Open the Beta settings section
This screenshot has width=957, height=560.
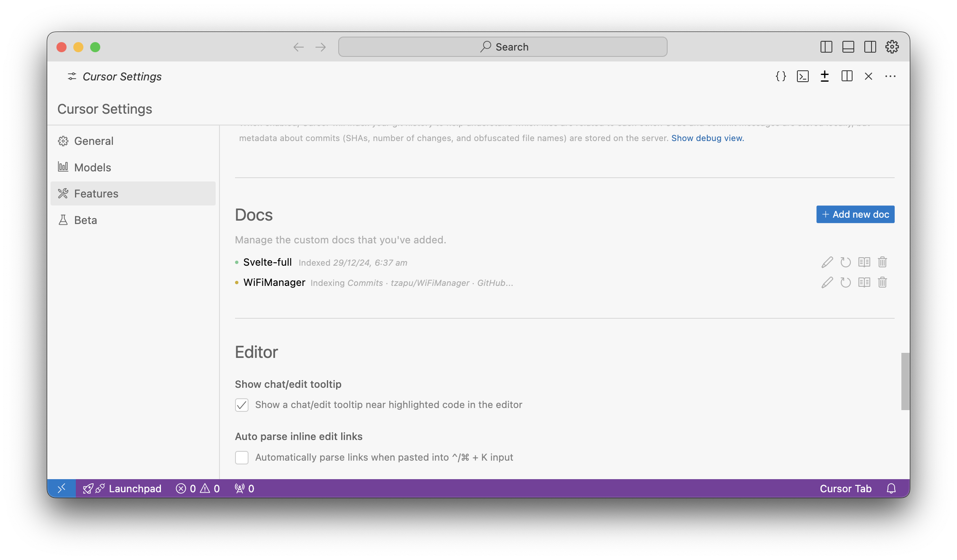pyautogui.click(x=86, y=220)
